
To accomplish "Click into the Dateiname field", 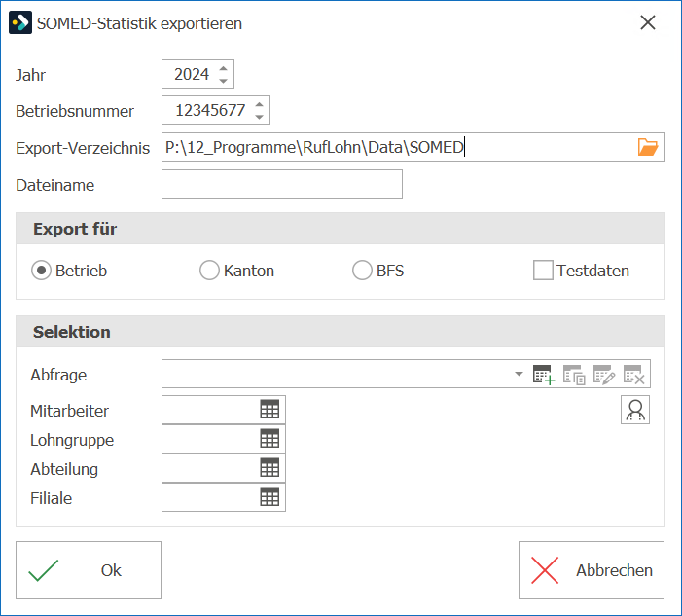I will click(x=282, y=184).
